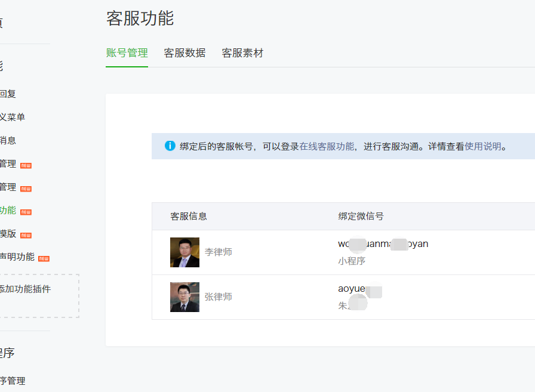Open the 在线客服功能 link

(327, 146)
